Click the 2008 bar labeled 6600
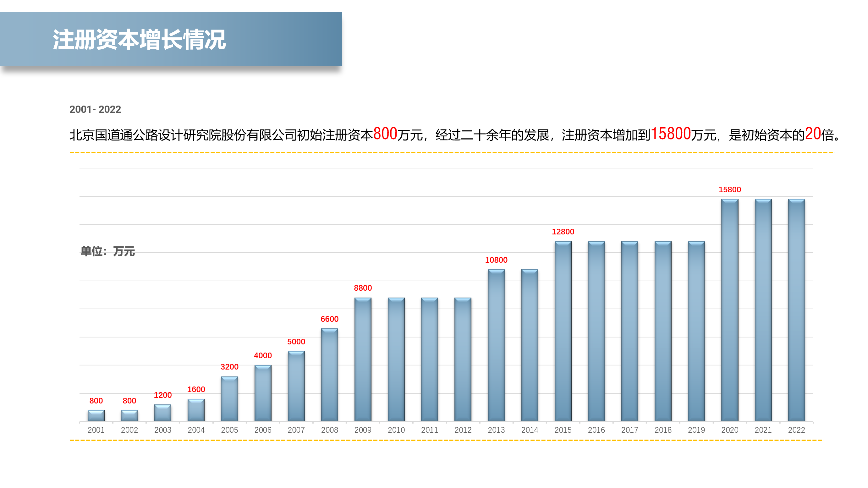 click(x=329, y=375)
